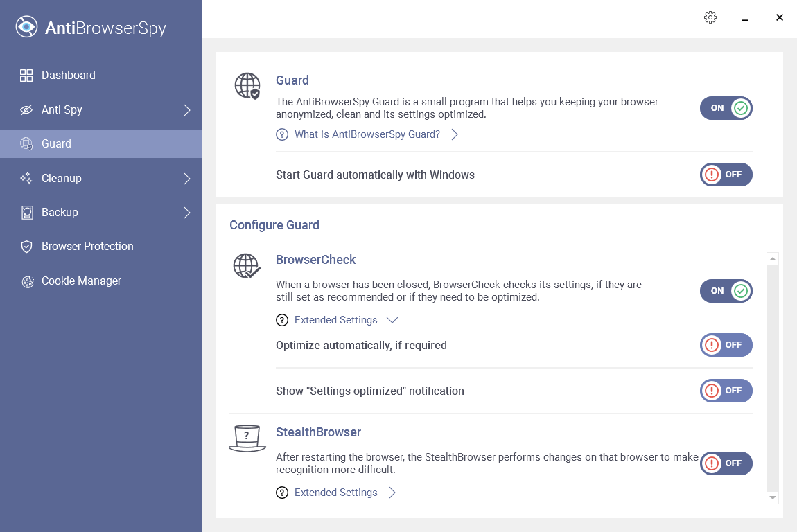Click the 'Start Guard automatically with Windows' label
Image resolution: width=797 pixels, height=532 pixels.
coord(375,175)
